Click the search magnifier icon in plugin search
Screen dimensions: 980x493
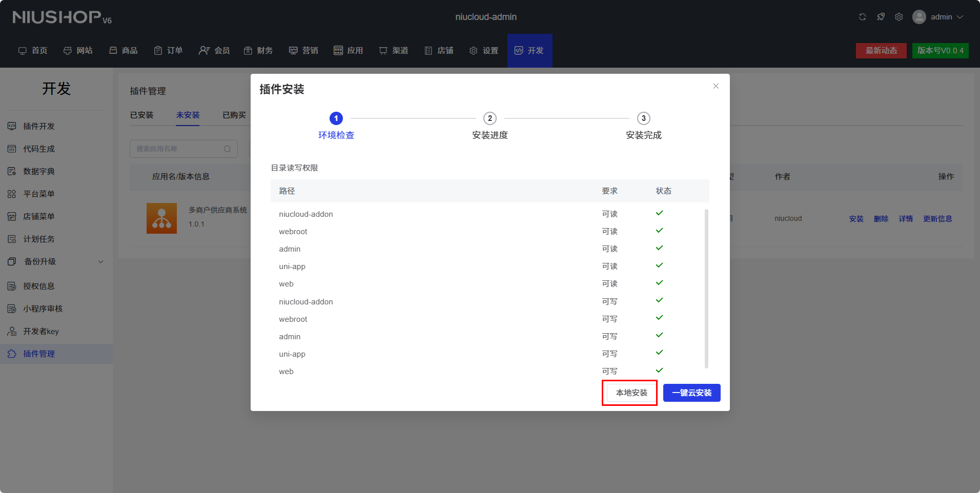(227, 149)
